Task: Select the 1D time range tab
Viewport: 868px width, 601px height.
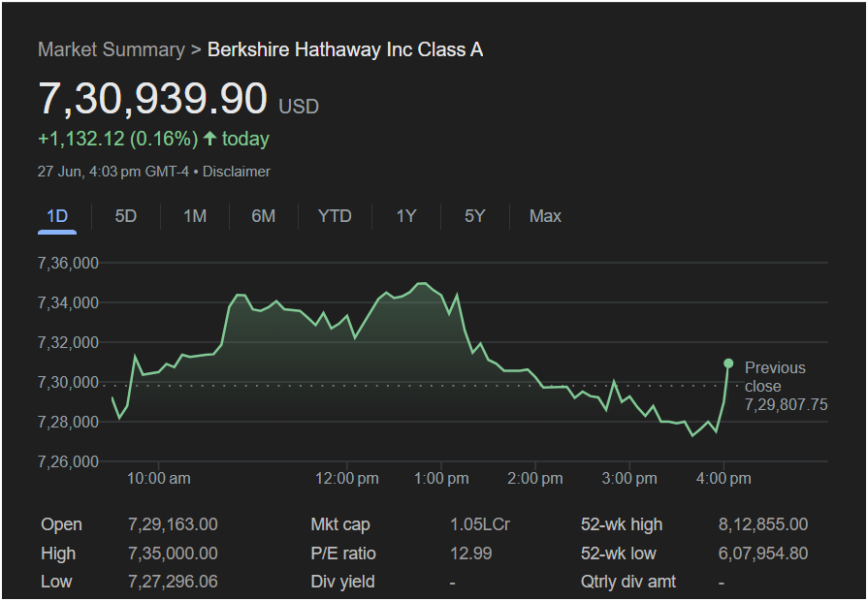Action: [57, 216]
